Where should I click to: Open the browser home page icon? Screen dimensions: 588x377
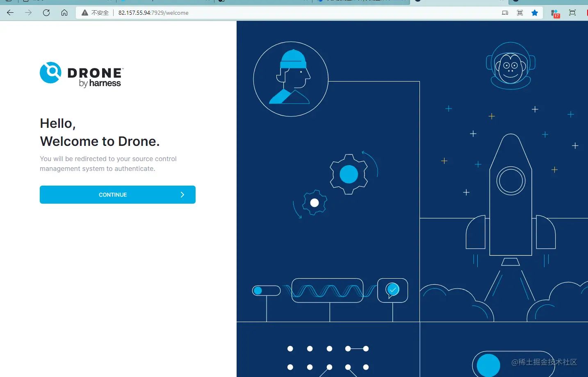point(64,13)
